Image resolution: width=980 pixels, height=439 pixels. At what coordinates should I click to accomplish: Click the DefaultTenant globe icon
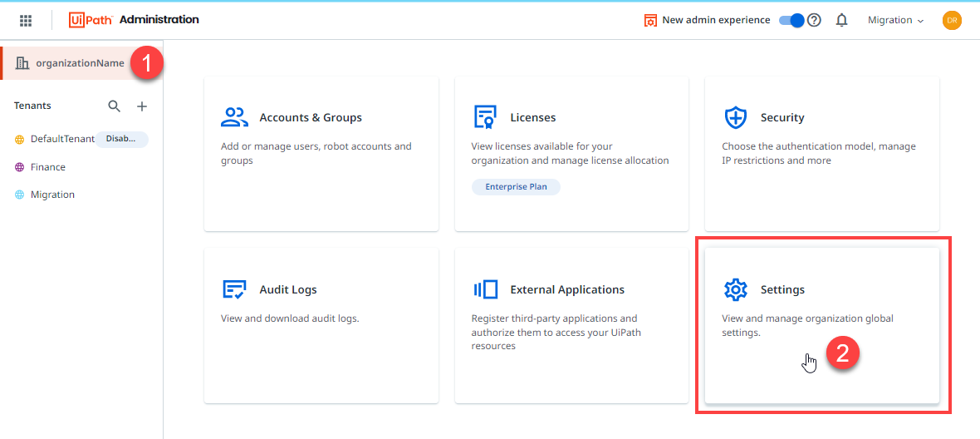19,140
